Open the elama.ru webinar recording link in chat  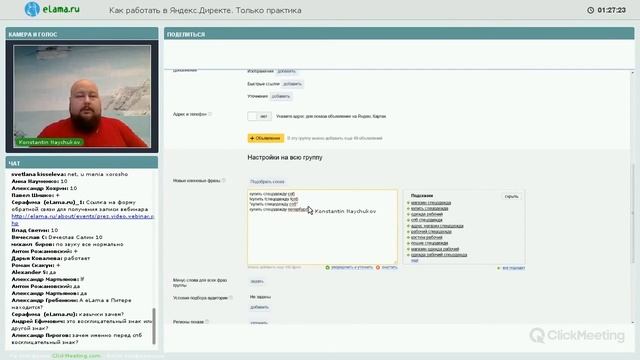coord(83,220)
